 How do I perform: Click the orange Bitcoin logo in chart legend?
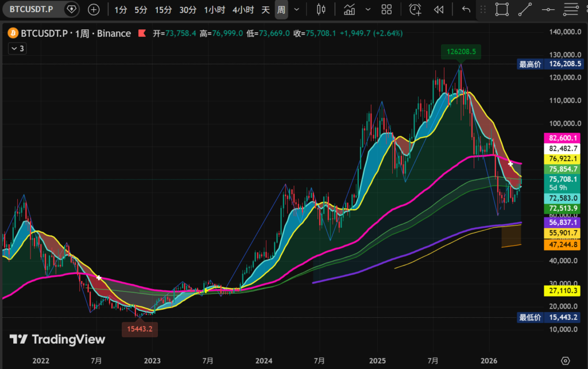coord(13,33)
